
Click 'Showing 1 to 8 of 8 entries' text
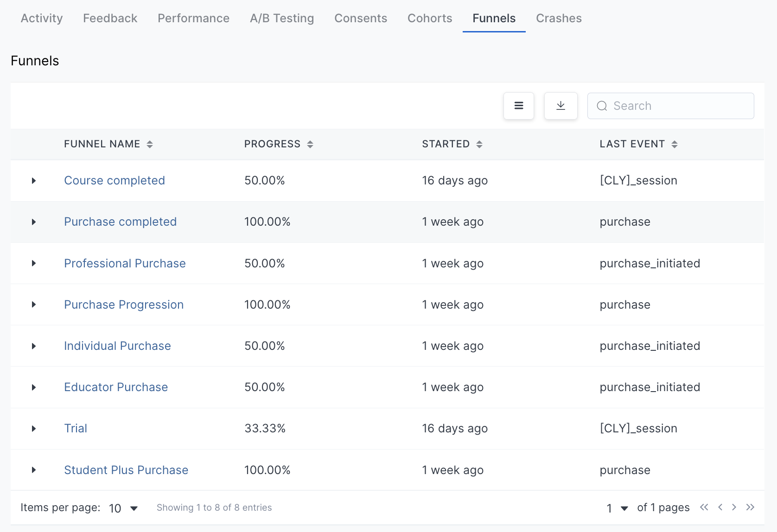click(x=214, y=507)
